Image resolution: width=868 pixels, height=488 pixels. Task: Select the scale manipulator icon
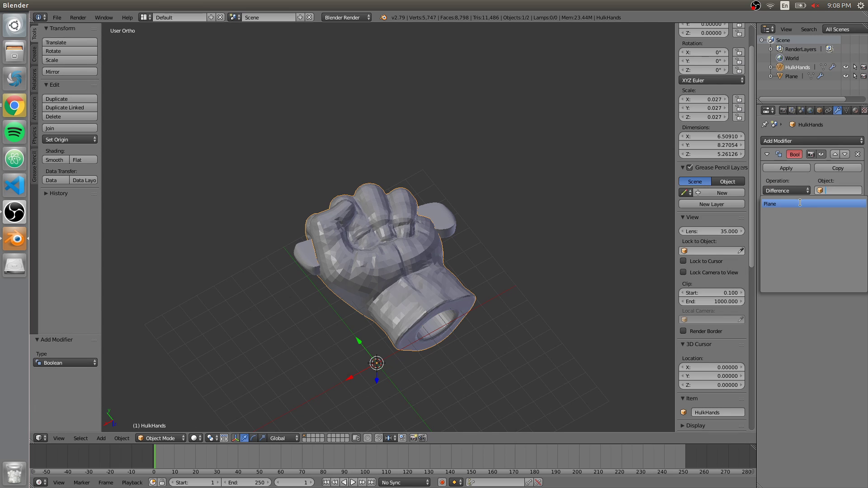[262, 438]
